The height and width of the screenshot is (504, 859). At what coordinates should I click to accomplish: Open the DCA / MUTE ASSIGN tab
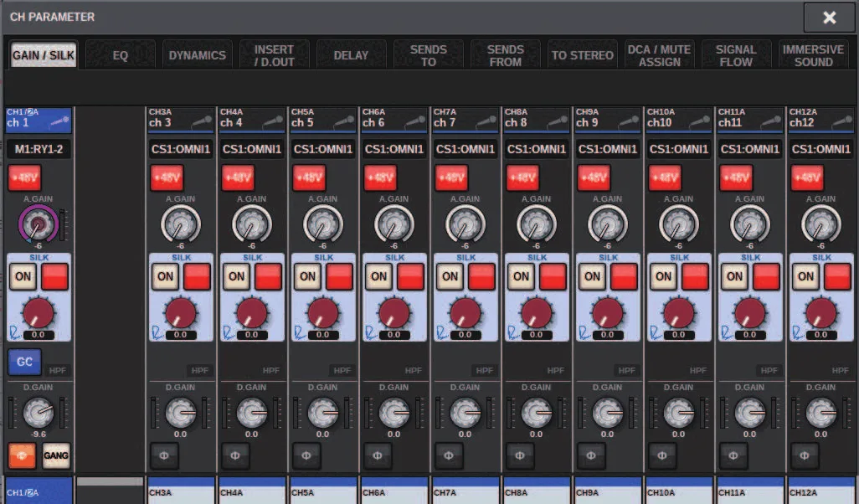659,55
